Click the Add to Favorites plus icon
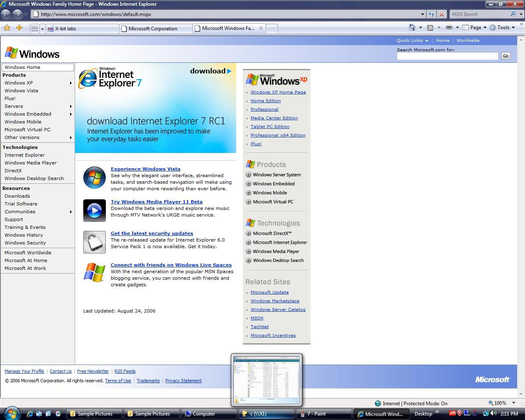Viewport: 525px width, 420px height. 19,28
